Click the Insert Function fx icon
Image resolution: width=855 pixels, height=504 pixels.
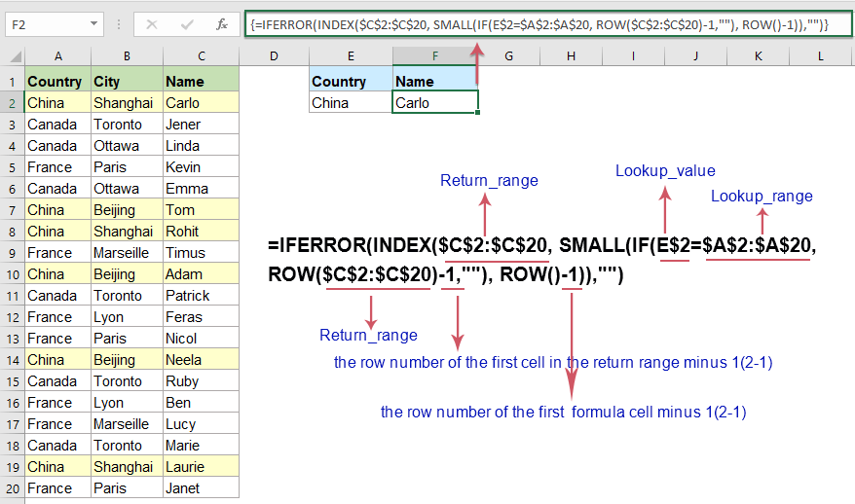(221, 24)
